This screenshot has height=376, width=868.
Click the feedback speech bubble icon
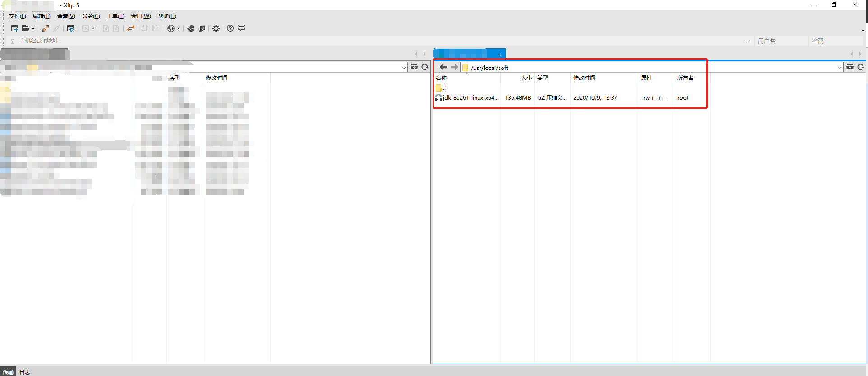tap(241, 28)
